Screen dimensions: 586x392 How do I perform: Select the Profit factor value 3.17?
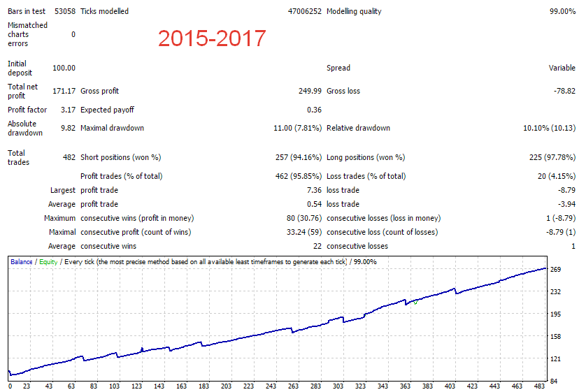(68, 110)
